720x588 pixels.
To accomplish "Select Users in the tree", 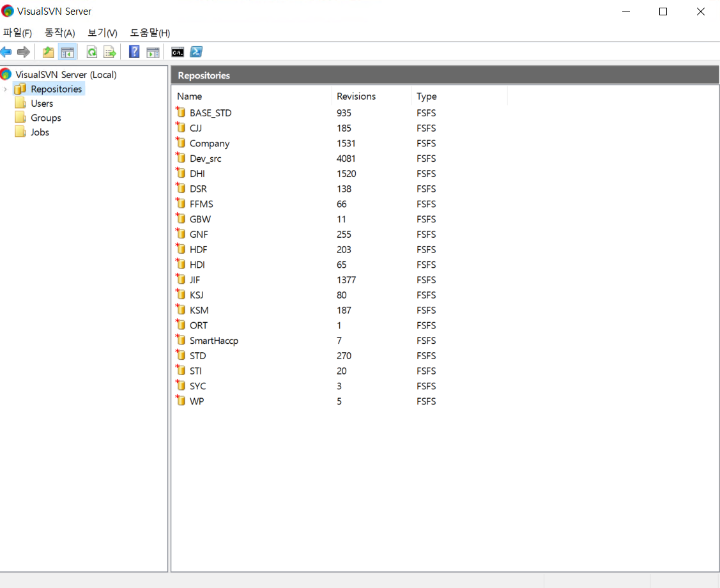I will (42, 104).
